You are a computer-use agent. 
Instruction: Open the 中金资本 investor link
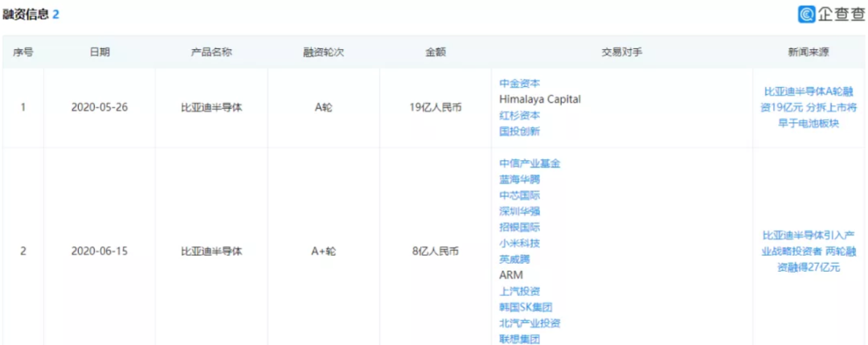pos(519,83)
